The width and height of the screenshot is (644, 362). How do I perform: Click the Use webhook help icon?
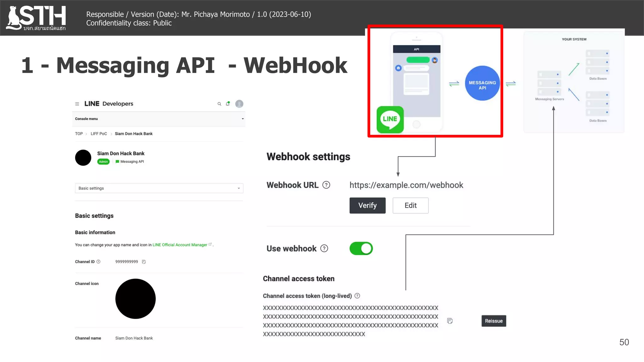click(x=324, y=249)
